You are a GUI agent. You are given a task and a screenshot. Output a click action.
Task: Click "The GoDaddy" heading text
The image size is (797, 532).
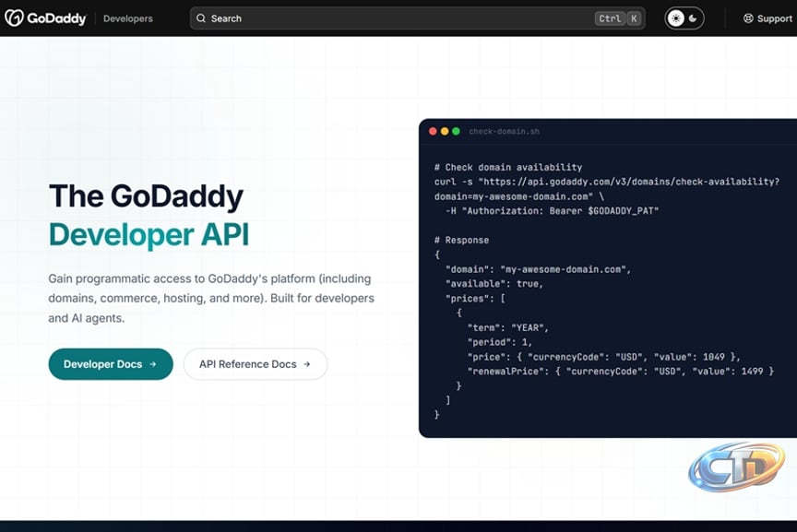point(147,196)
